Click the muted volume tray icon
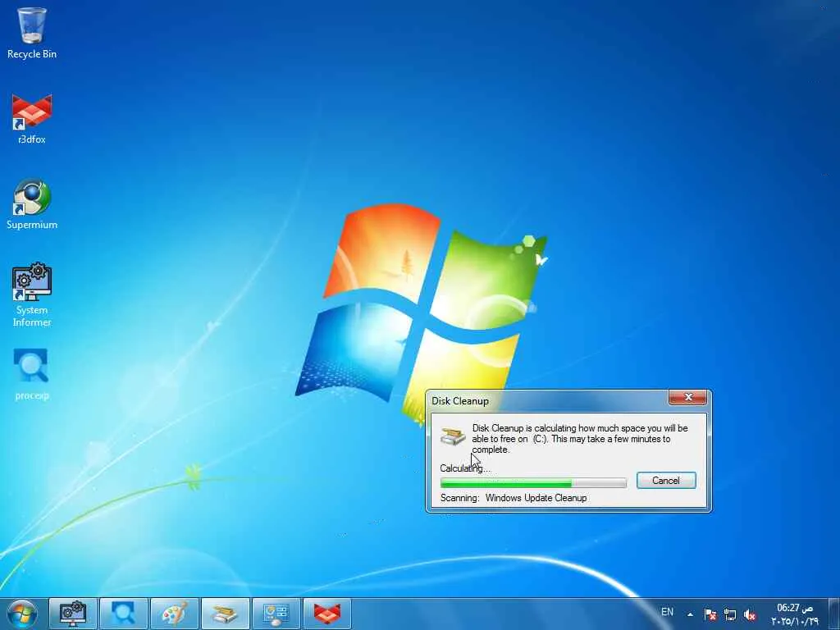Viewport: 840px width, 630px height. 750,614
